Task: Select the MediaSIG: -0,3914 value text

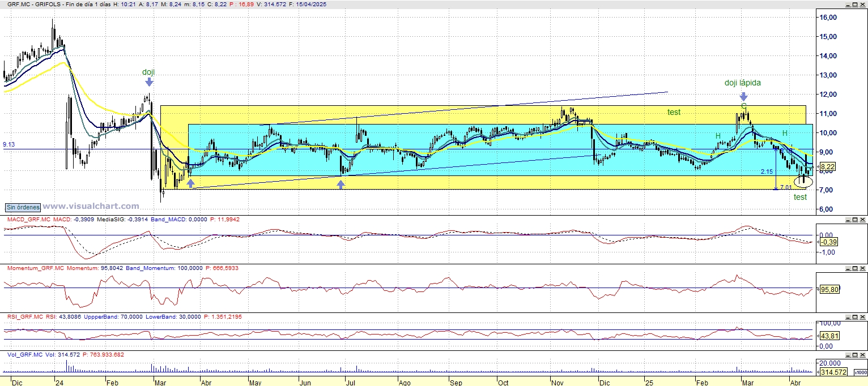Action: click(x=122, y=219)
